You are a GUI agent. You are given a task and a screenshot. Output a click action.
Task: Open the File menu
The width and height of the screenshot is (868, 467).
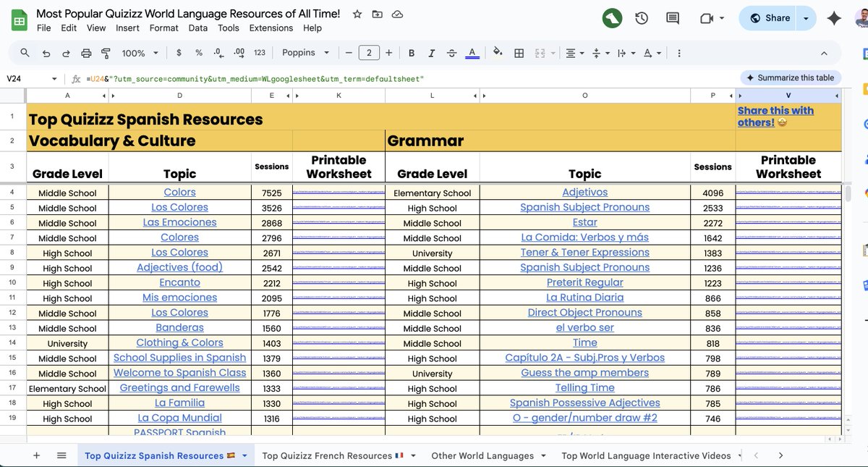44,28
